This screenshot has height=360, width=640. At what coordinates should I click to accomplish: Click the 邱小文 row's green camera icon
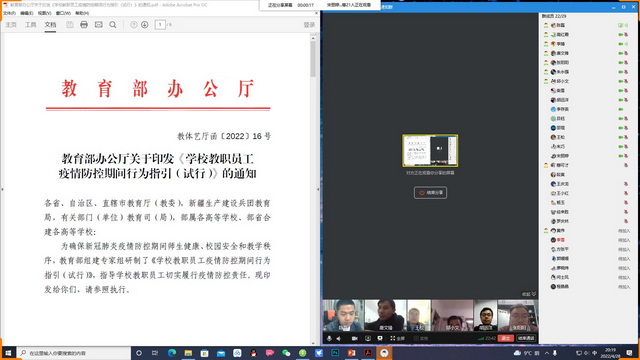coord(620,81)
